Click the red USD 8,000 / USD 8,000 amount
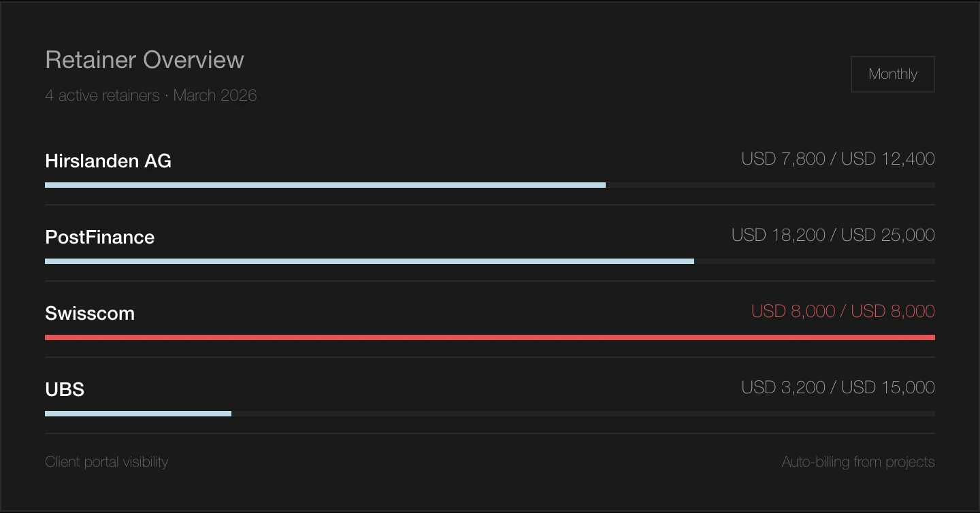The height and width of the screenshot is (513, 980). (843, 312)
